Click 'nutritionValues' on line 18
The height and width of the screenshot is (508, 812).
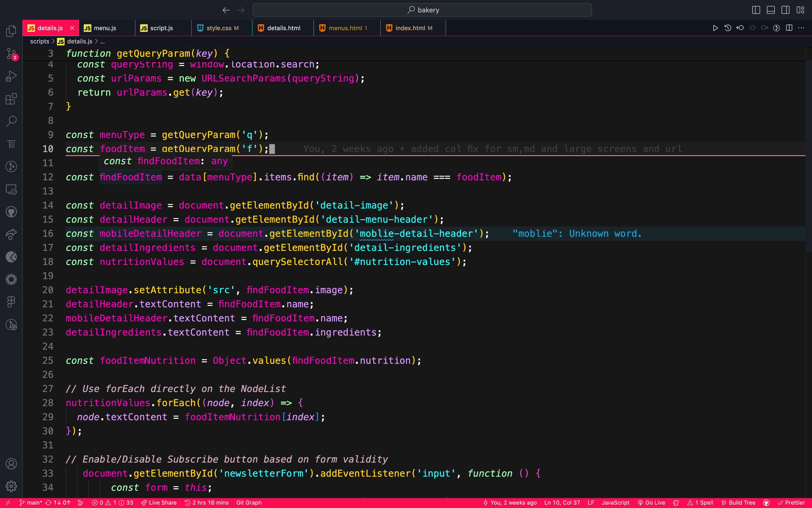pyautogui.click(x=142, y=262)
